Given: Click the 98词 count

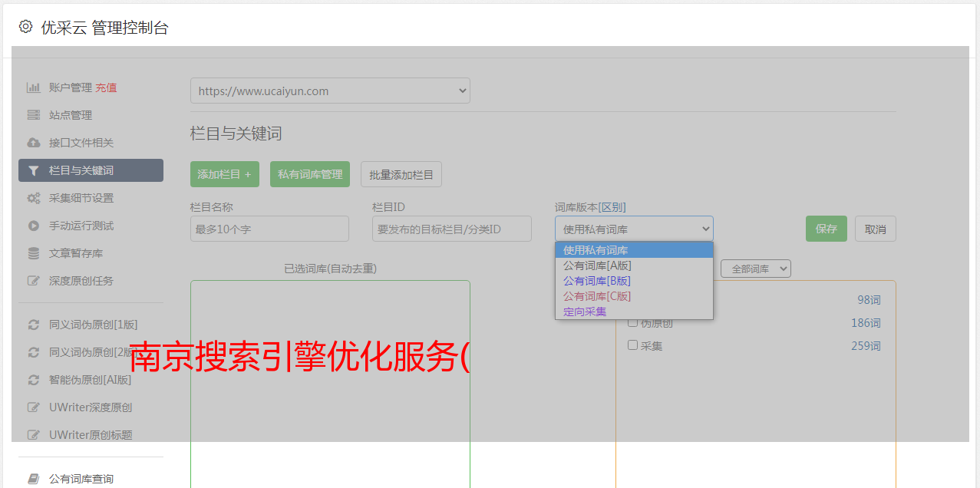Looking at the screenshot, I should tap(869, 300).
